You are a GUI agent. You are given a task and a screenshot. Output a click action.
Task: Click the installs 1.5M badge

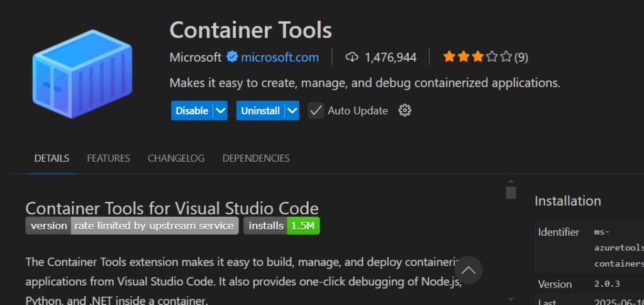tap(282, 226)
